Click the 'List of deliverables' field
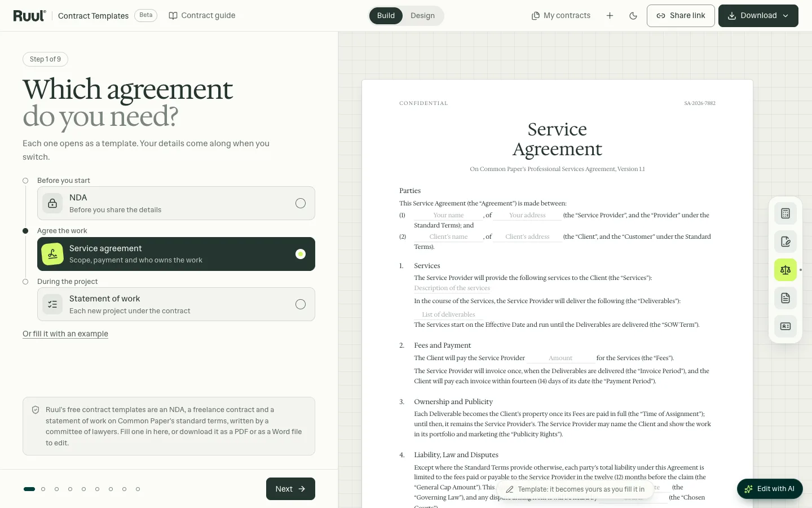The width and height of the screenshot is (812, 508). (448, 314)
